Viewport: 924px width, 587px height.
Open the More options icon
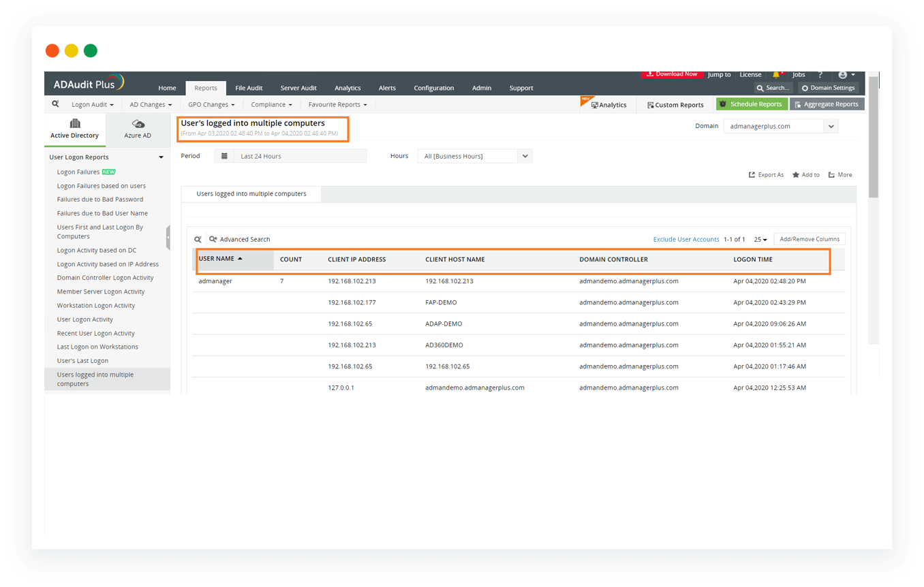pyautogui.click(x=831, y=175)
